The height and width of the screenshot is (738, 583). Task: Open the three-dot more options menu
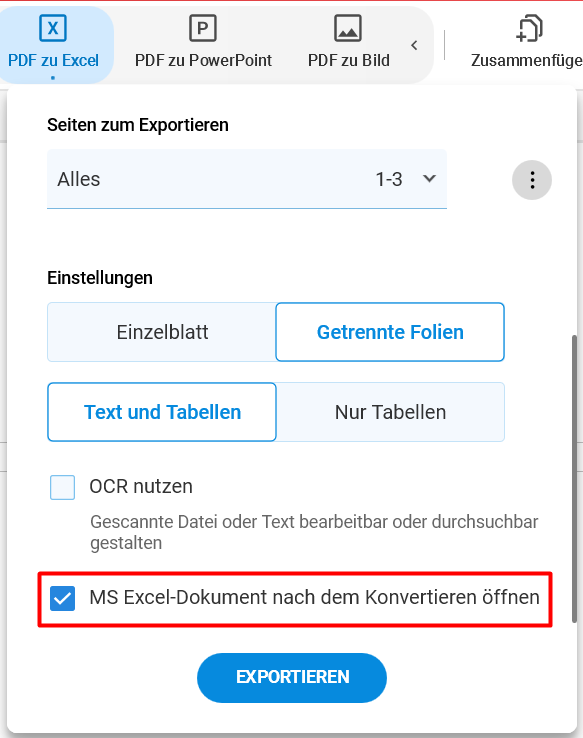(532, 180)
